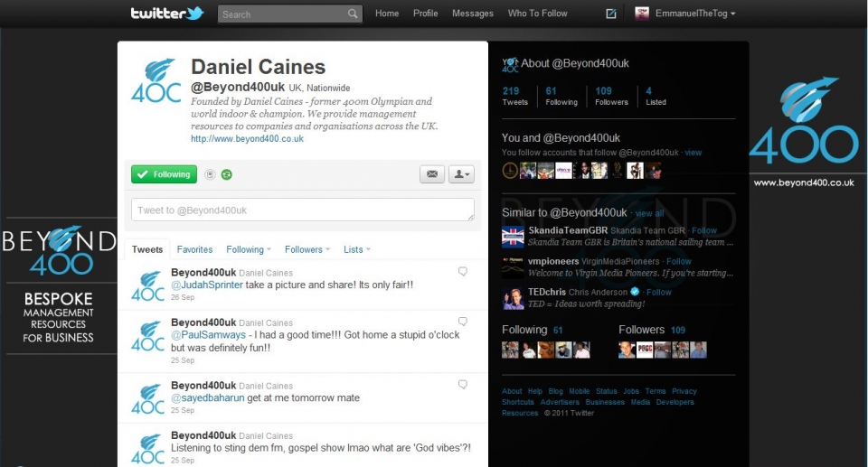This screenshot has width=868, height=467.
Task: Click the vmpioneers avatar
Action: coord(513,267)
